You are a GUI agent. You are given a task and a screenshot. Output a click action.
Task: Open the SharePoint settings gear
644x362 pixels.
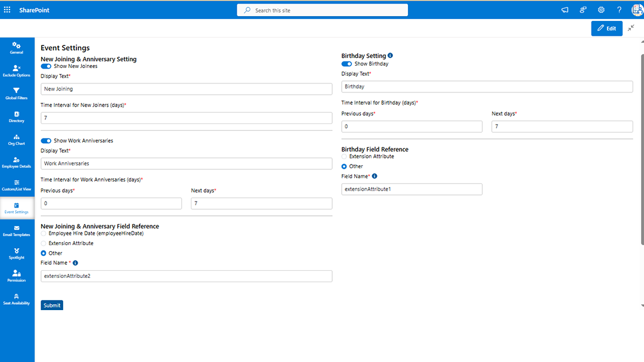601,10
